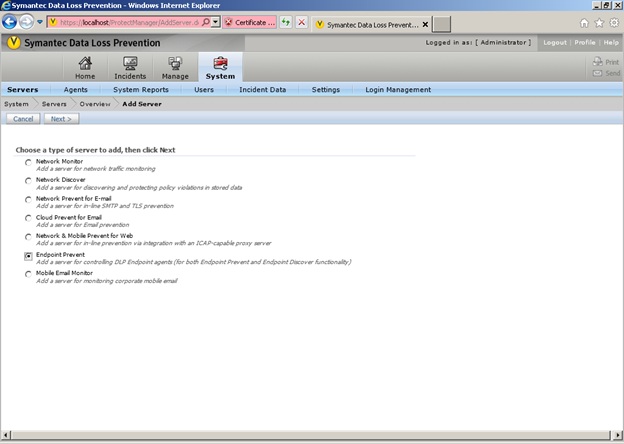Click the URL address field
The image size is (624, 444).
click(129, 22)
